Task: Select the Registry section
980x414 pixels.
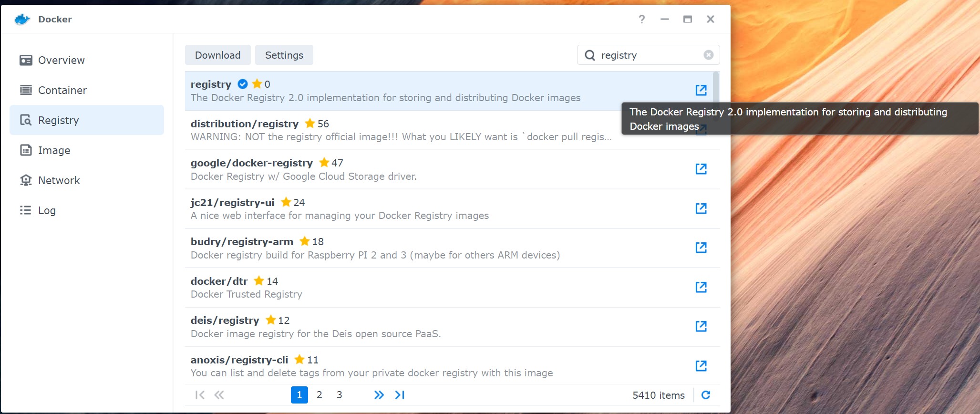Action: 87,120
